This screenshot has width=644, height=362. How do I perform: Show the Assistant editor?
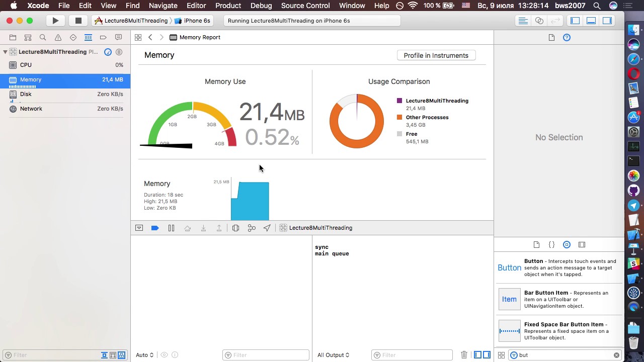[x=539, y=21]
